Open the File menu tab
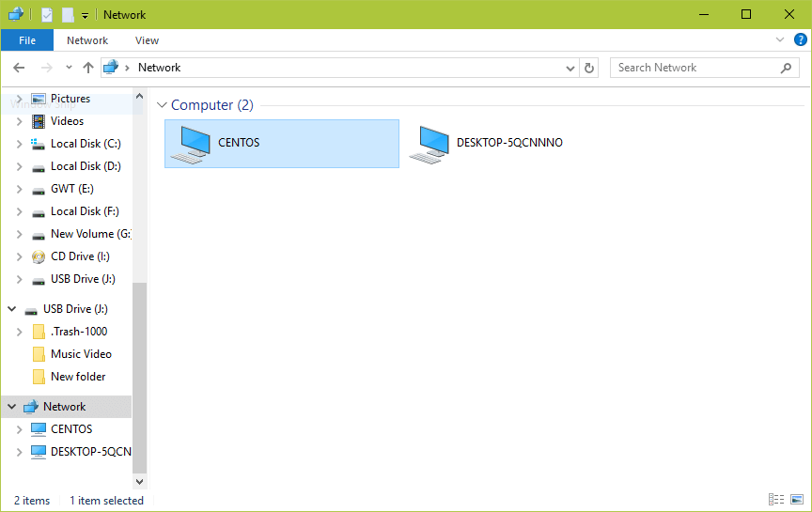This screenshot has width=812, height=512. click(27, 40)
